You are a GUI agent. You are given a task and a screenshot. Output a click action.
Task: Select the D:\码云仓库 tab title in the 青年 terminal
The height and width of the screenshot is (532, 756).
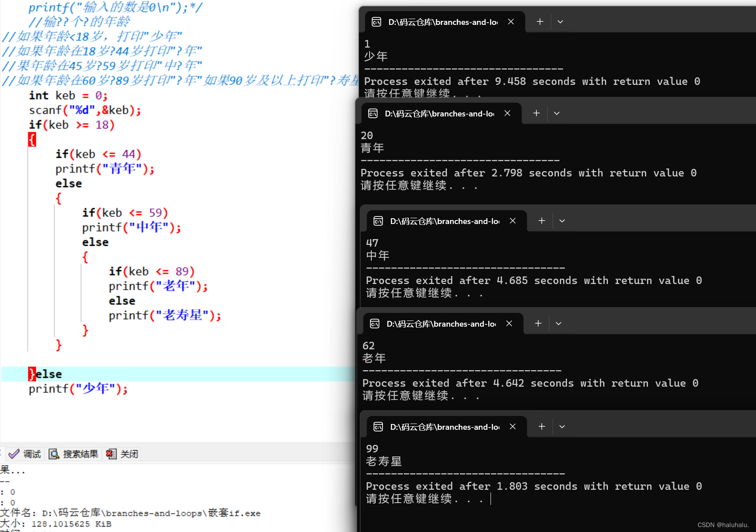click(439, 114)
